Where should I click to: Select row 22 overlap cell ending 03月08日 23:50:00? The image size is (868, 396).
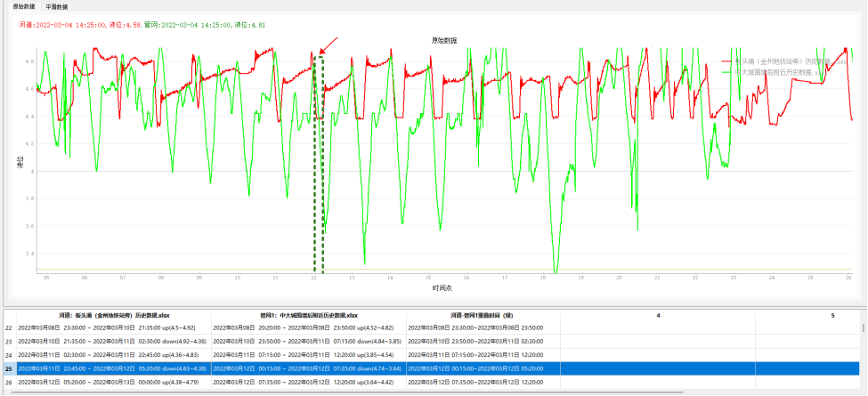coord(483,328)
